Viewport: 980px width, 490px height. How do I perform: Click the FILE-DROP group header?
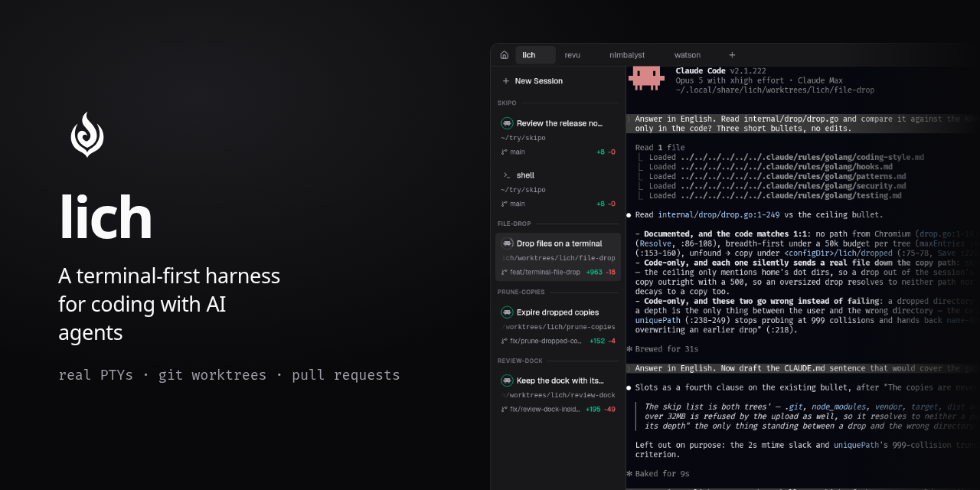514,224
